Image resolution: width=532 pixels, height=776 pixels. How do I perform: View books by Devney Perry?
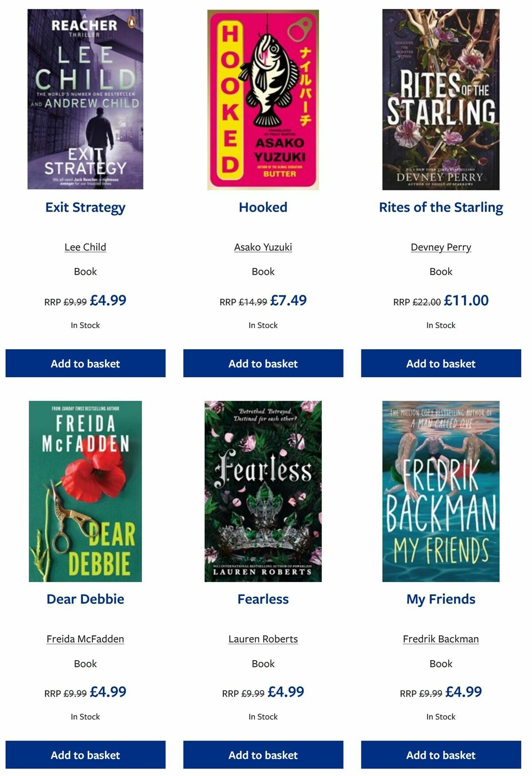pos(441,247)
